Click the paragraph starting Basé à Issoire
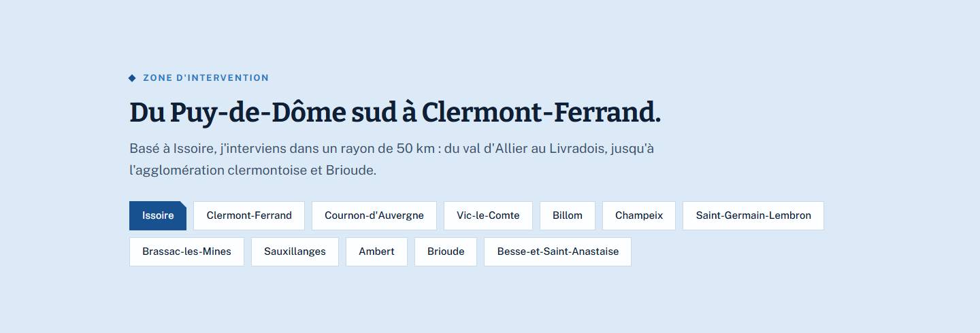The width and height of the screenshot is (980, 333). pyautogui.click(x=392, y=159)
